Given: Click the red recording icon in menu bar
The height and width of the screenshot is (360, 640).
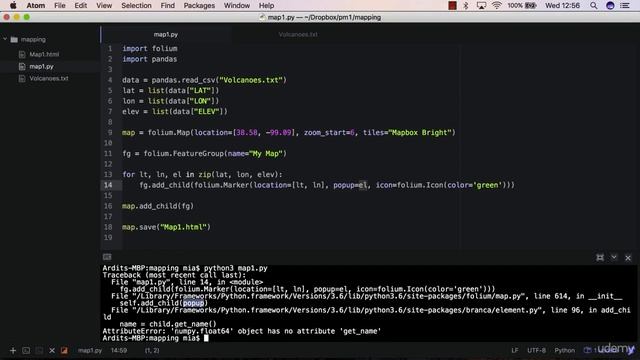Looking at the screenshot, I should [452, 5].
